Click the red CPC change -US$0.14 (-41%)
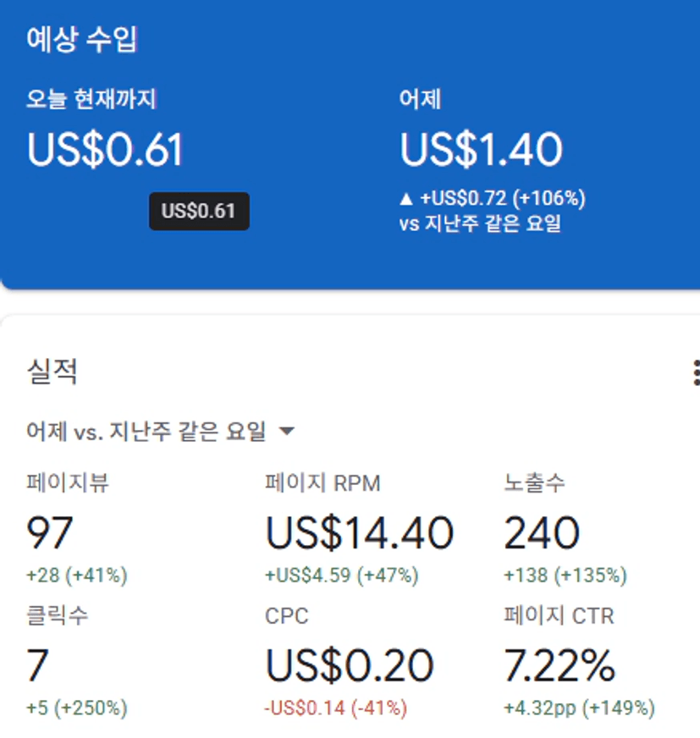This screenshot has height=738, width=700. pos(336,708)
